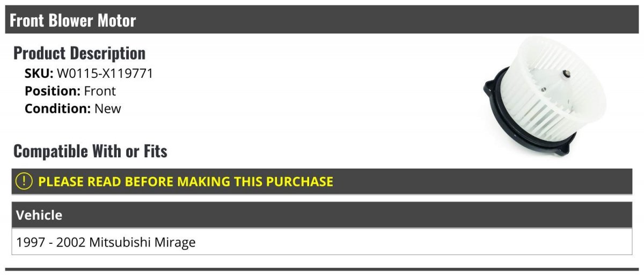The image size is (644, 276).
Task: Click the year range 1997 - 2002
Action: pyautogui.click(x=51, y=242)
